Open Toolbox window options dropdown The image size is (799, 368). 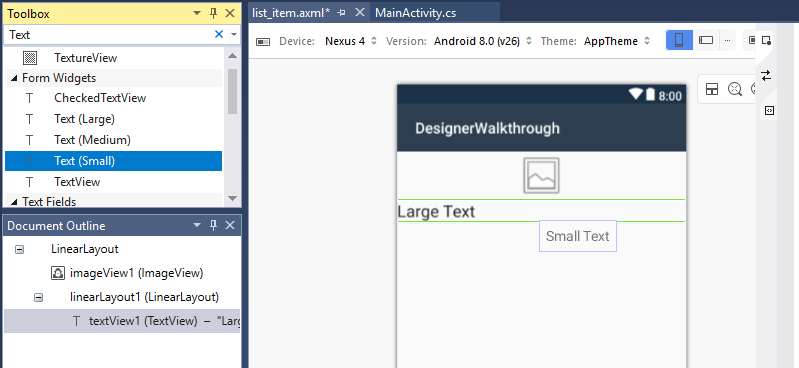point(197,13)
